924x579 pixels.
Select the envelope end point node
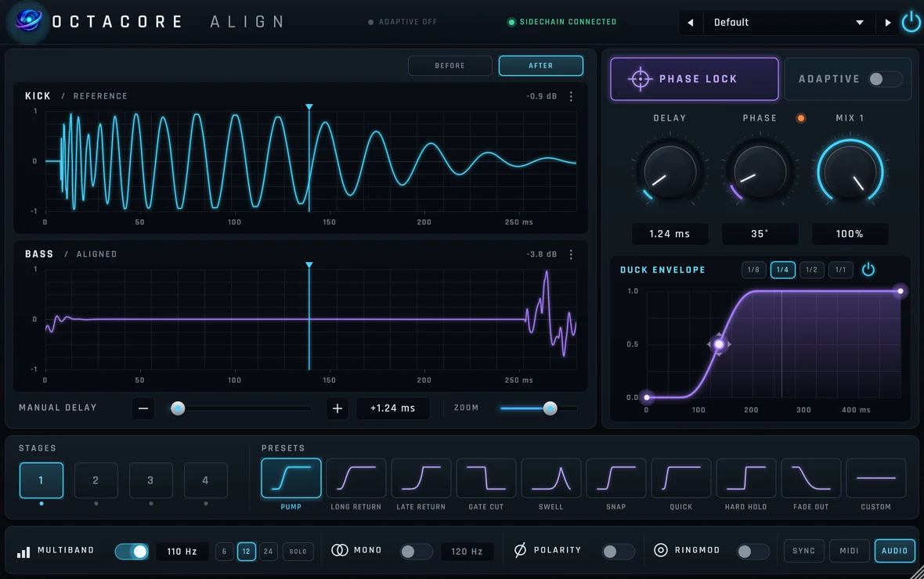900,291
